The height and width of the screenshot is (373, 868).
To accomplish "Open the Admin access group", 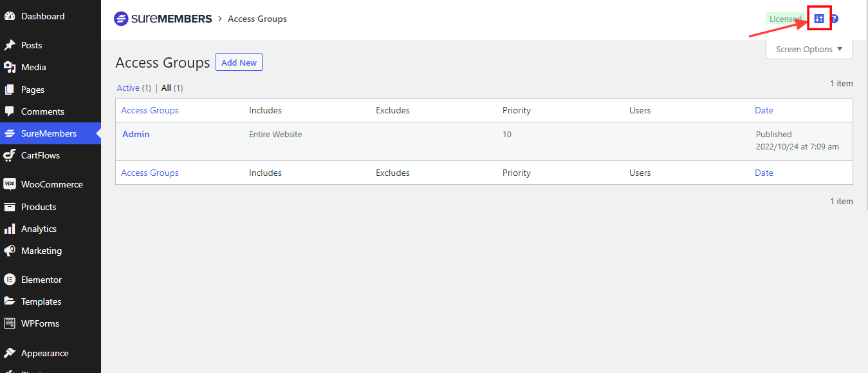I will pyautogui.click(x=136, y=134).
